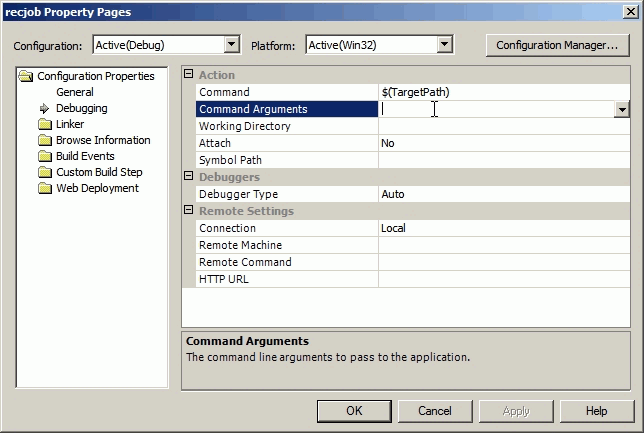Click the Browse Information folder icon
Viewport: 644px width, 433px height.
coord(45,140)
